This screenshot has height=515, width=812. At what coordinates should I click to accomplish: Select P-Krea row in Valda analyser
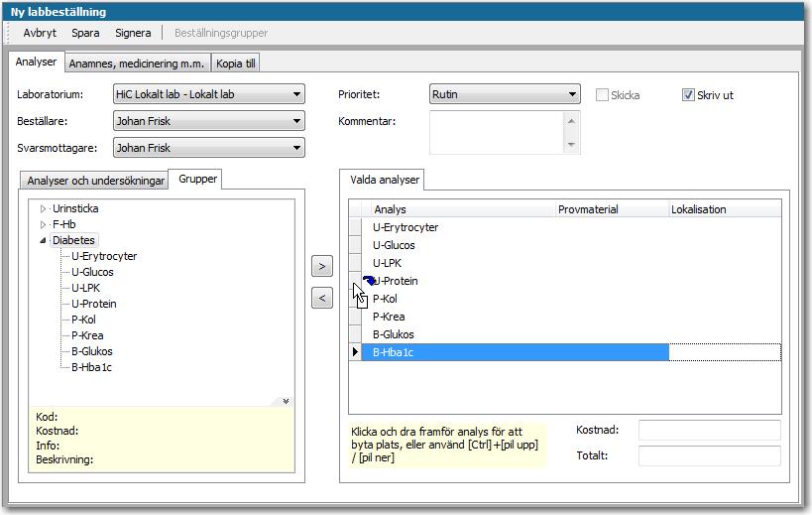click(571, 317)
